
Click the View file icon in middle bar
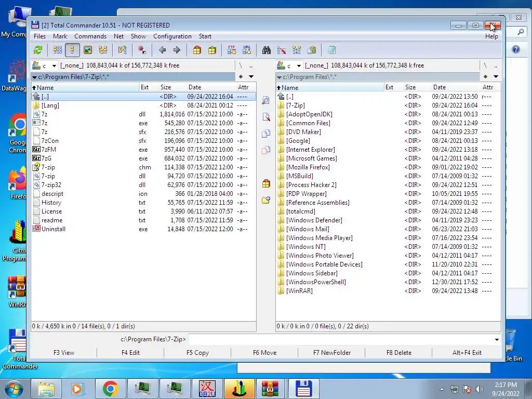pos(266,100)
